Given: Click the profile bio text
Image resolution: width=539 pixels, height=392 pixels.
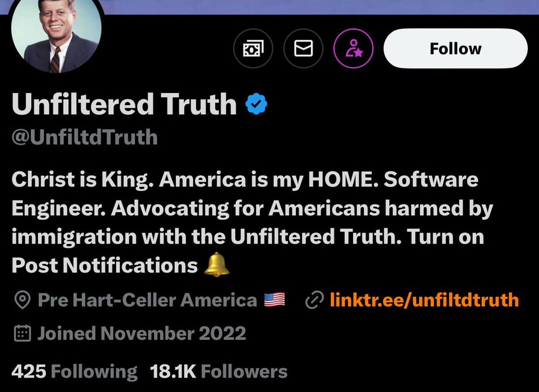Looking at the screenshot, I should click(x=247, y=222).
